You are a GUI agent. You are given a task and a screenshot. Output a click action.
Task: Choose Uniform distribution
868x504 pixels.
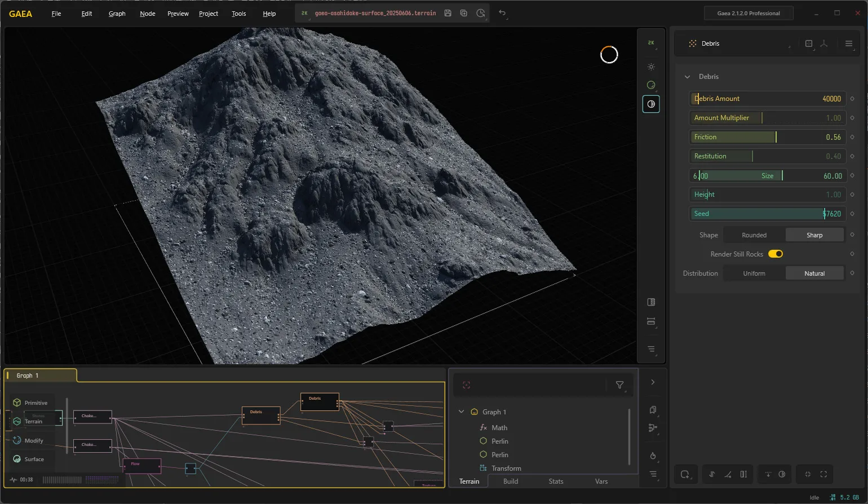point(754,273)
